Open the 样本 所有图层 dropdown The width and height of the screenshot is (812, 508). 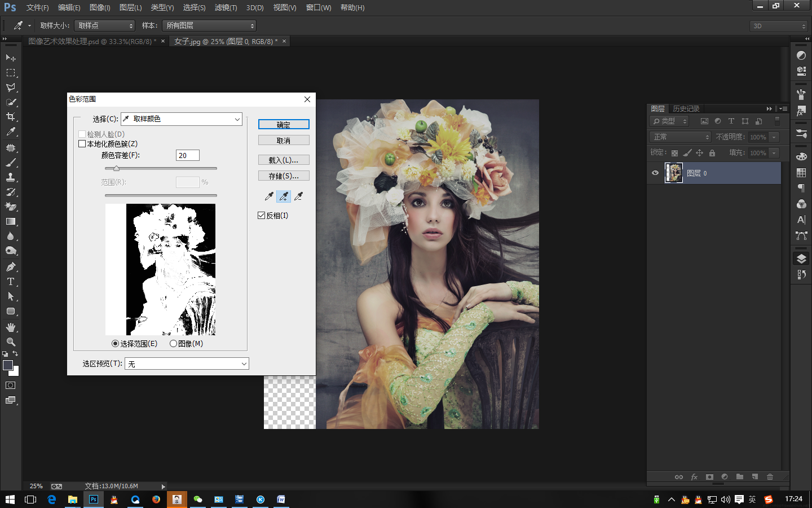coord(209,25)
